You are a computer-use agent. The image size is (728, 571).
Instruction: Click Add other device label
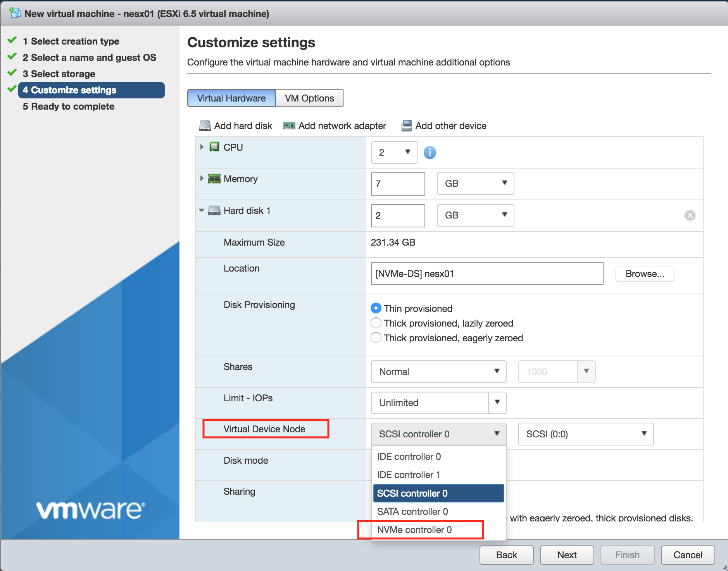451,126
